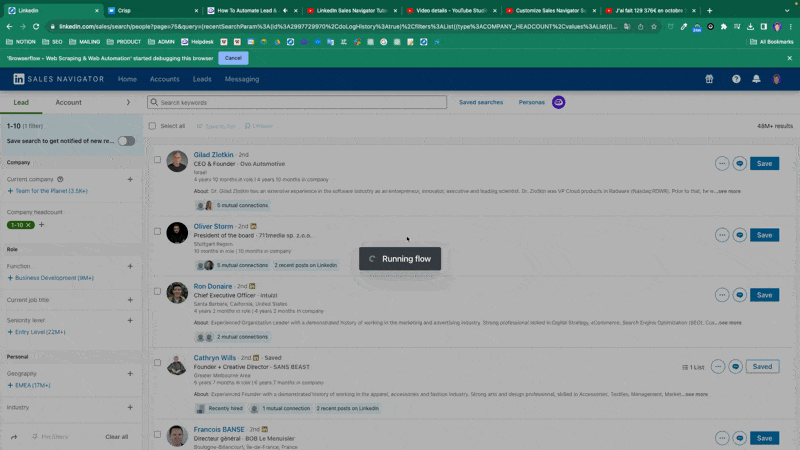The height and width of the screenshot is (450, 800).
Task: Expand the Current job title filter
Action: click(x=130, y=300)
